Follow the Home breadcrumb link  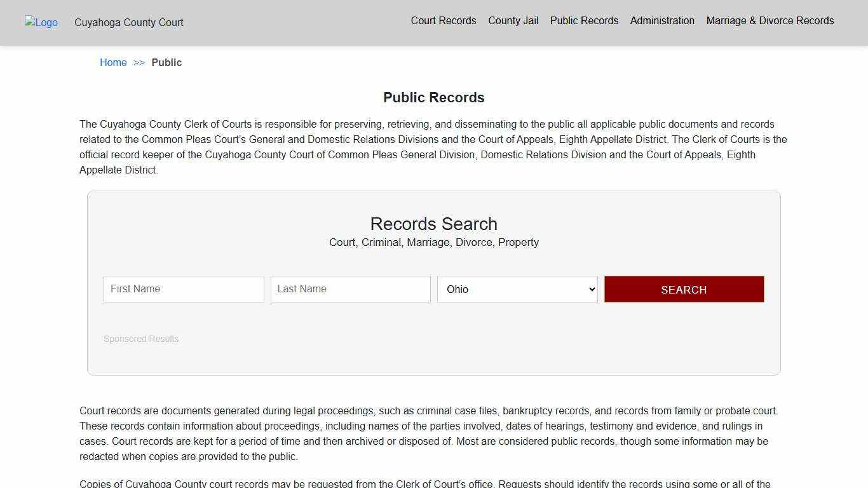click(113, 62)
